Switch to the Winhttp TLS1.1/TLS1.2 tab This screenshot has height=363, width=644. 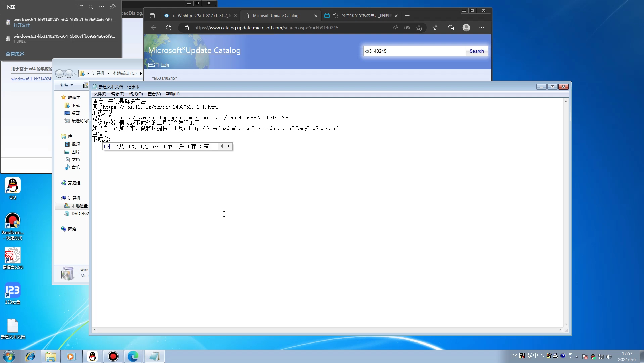point(200,16)
